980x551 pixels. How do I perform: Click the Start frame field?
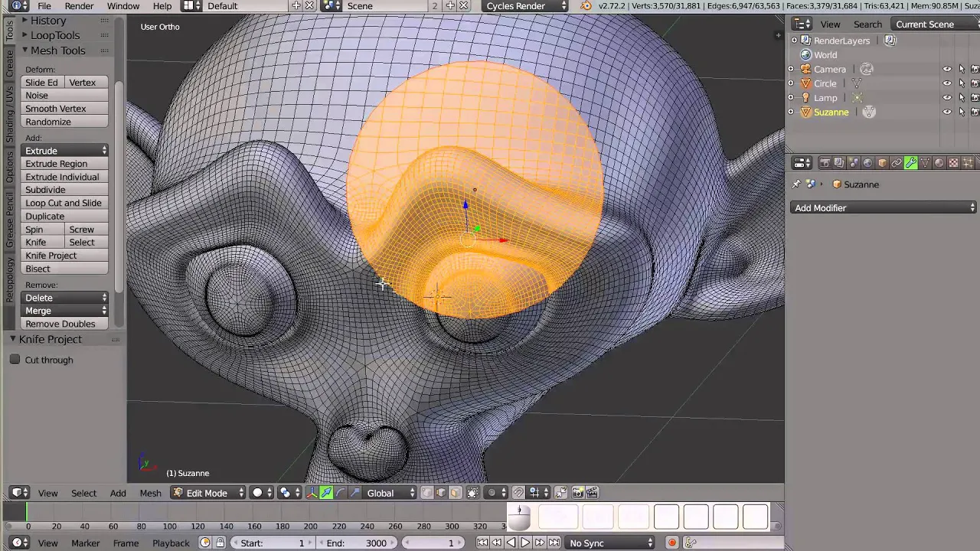273,543
